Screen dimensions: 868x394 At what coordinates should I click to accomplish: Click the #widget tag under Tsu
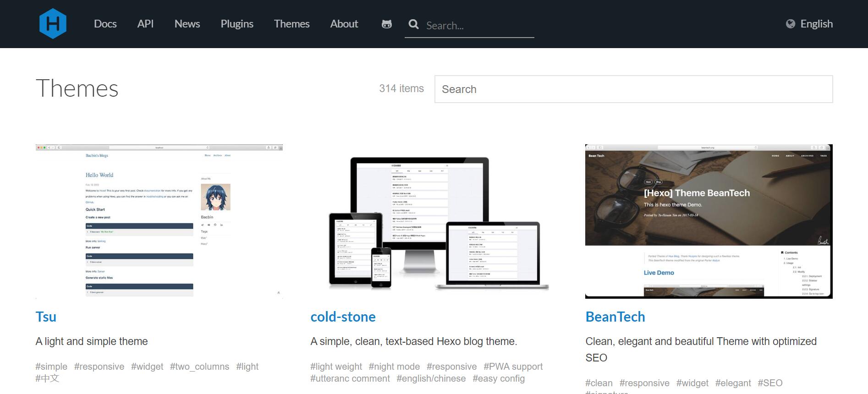coord(147,367)
